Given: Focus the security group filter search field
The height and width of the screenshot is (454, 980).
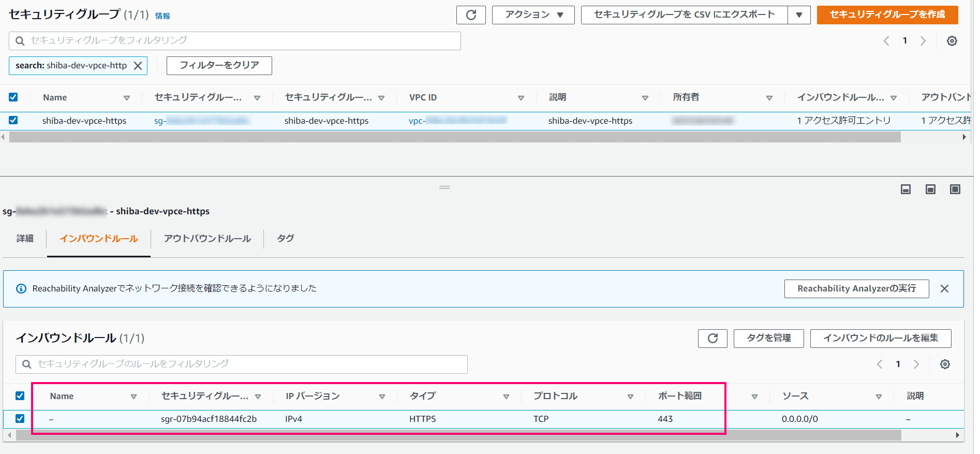Looking at the screenshot, I should point(238,41).
